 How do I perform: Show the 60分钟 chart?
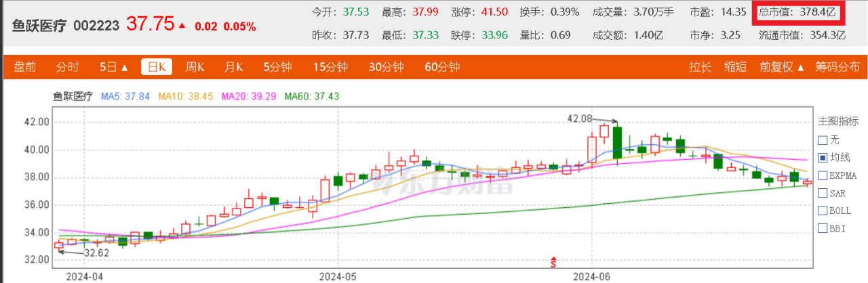point(442,67)
